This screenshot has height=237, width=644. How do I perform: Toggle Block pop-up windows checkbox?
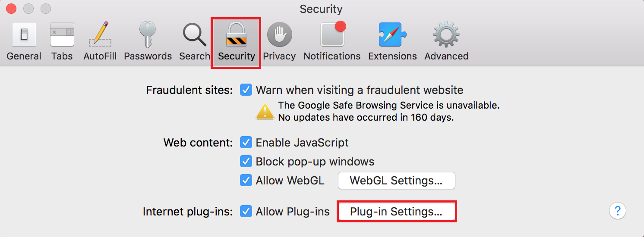pos(246,161)
